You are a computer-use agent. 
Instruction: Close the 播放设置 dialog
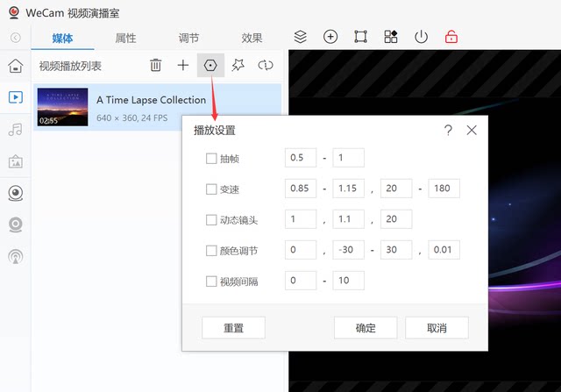[472, 131]
